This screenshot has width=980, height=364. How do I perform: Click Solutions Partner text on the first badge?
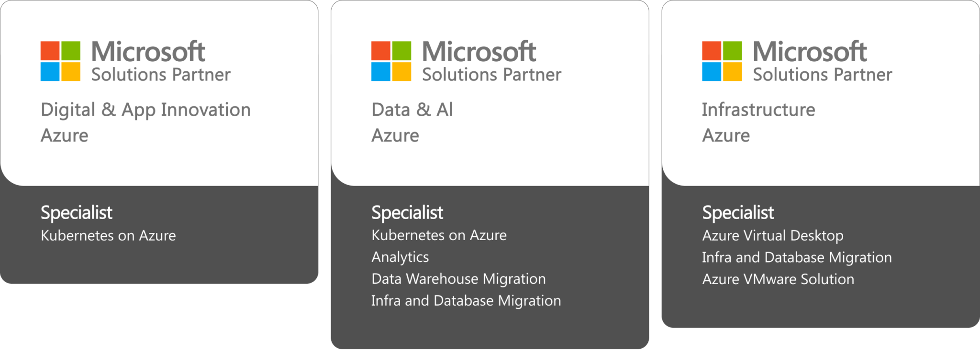point(161,75)
